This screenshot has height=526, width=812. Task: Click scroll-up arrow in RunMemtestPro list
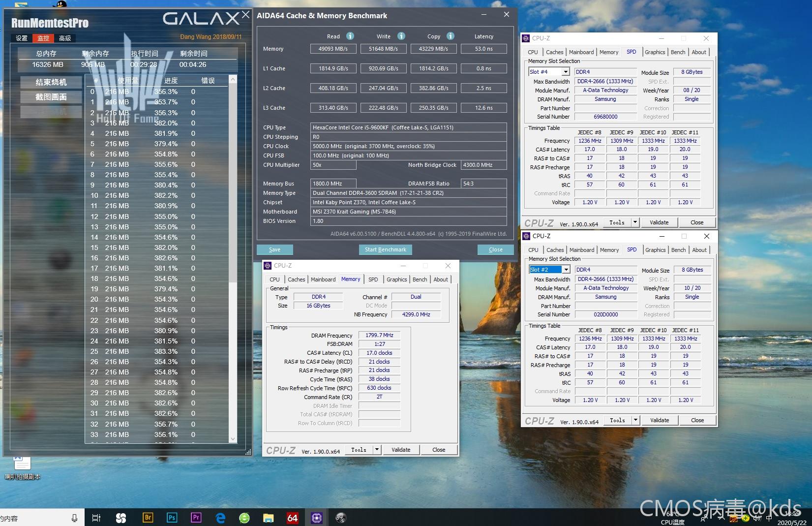pos(233,79)
